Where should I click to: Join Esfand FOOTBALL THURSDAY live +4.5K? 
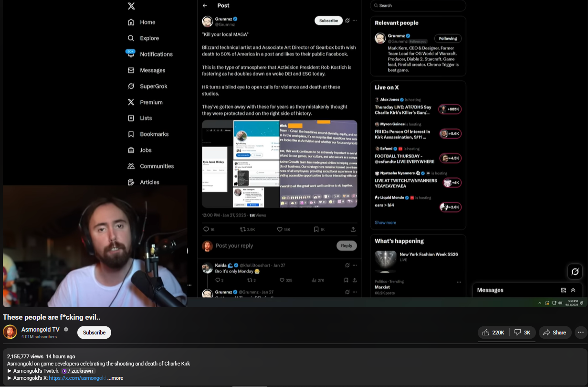point(450,158)
